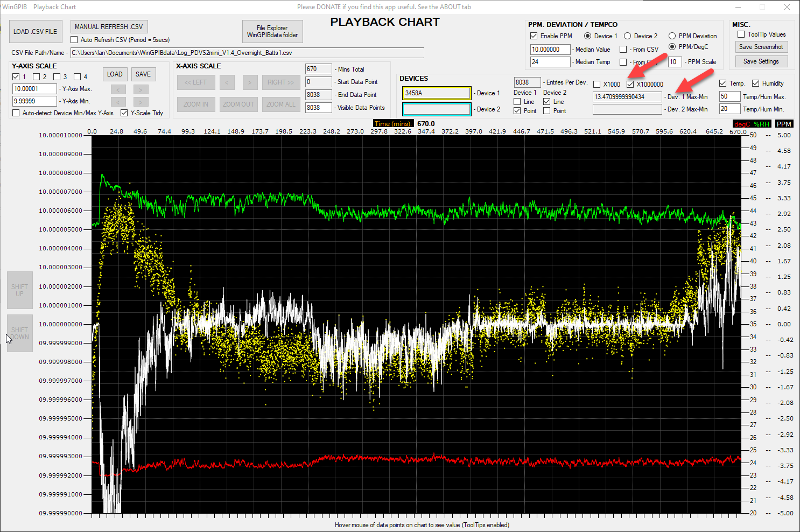Step X-axis right with single > arrow

[249, 82]
